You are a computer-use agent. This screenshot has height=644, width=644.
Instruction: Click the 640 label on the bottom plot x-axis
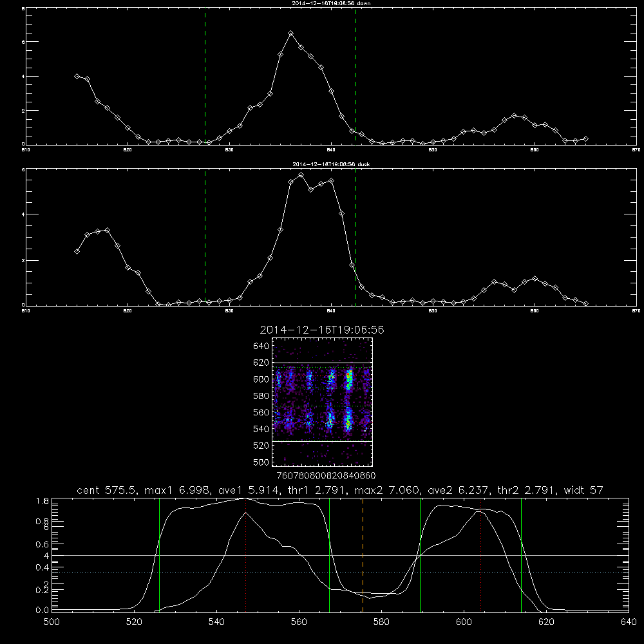tap(629, 622)
